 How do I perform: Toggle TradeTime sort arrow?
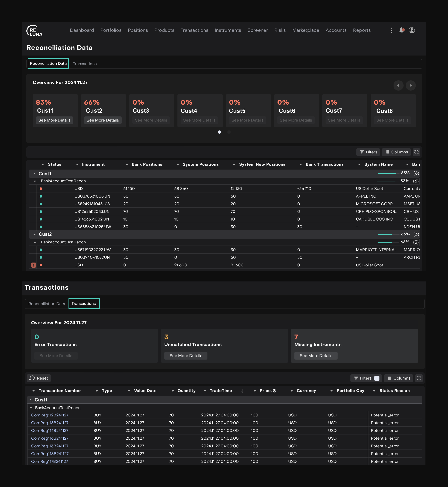242,391
